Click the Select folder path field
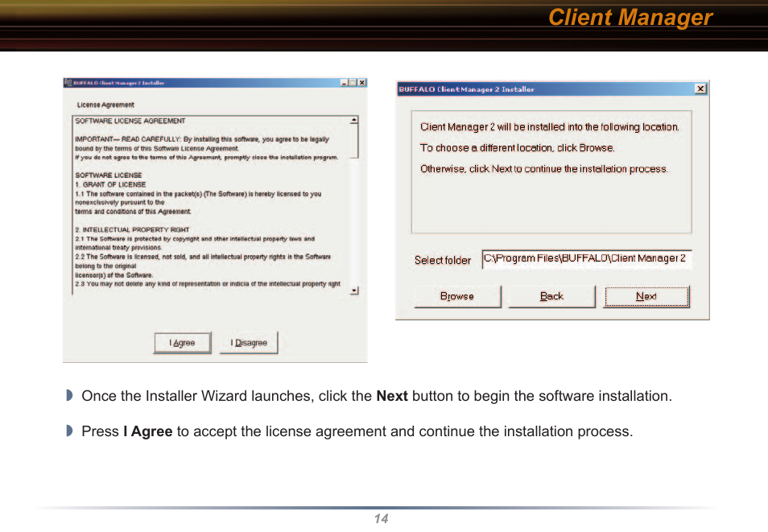The image size is (768, 532). 587,259
